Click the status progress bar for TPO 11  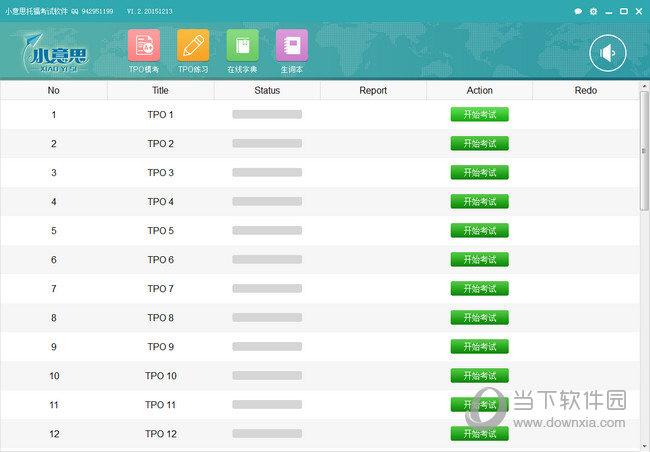267,405
